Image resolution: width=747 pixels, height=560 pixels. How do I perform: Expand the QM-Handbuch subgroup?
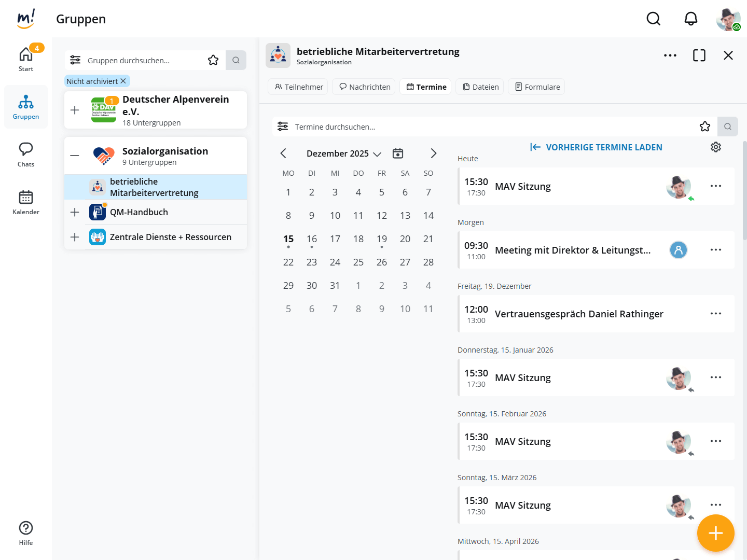75,212
